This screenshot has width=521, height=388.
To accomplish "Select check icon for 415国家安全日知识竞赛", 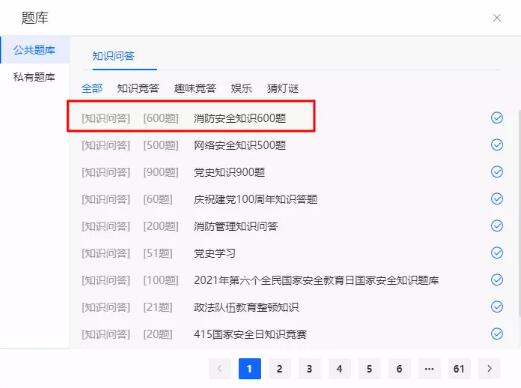I will [497, 334].
